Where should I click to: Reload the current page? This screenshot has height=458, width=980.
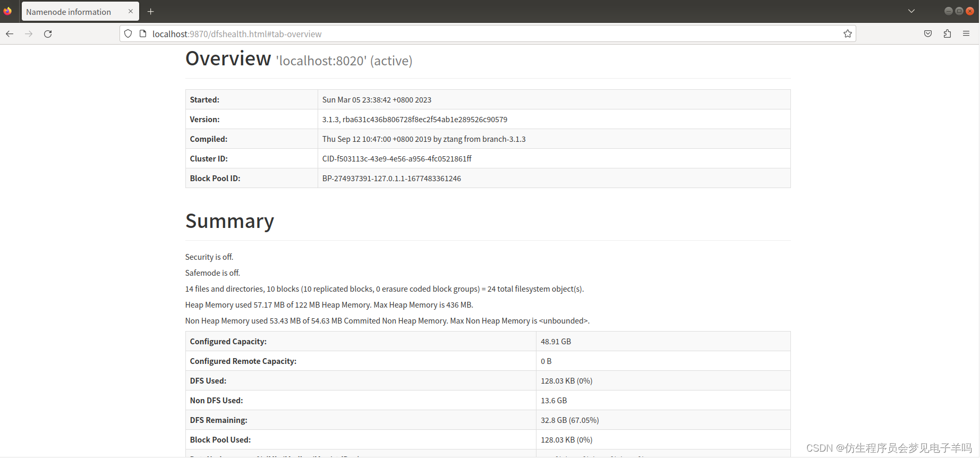48,34
